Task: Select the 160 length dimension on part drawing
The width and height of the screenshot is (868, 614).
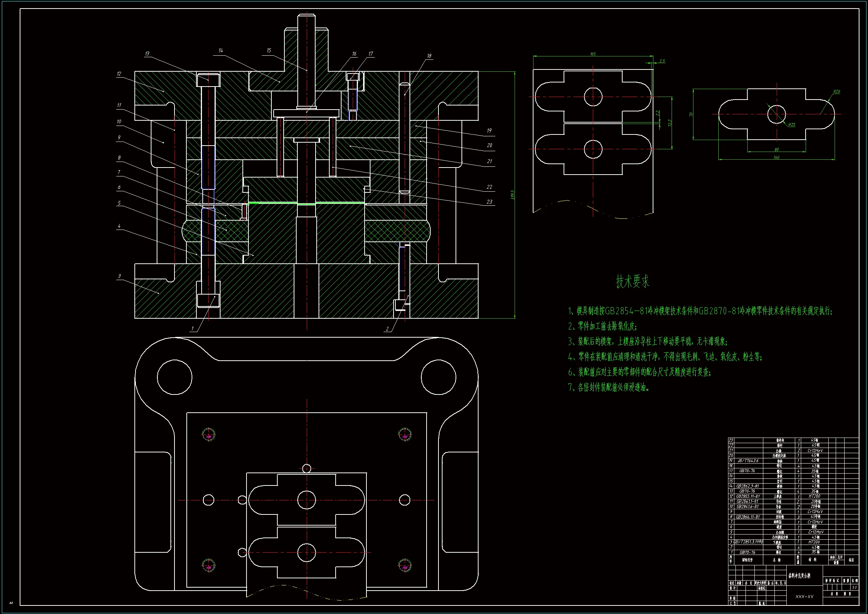Action: [x=776, y=157]
